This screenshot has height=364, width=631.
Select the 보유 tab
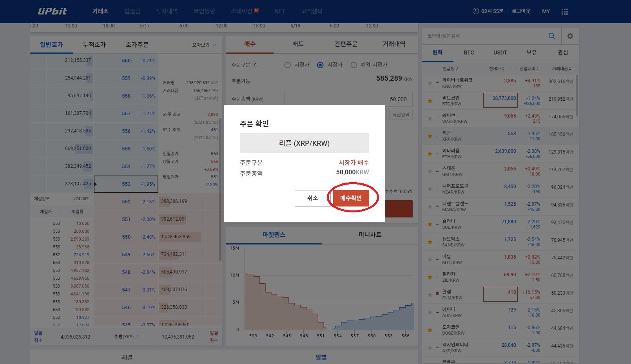(531, 53)
